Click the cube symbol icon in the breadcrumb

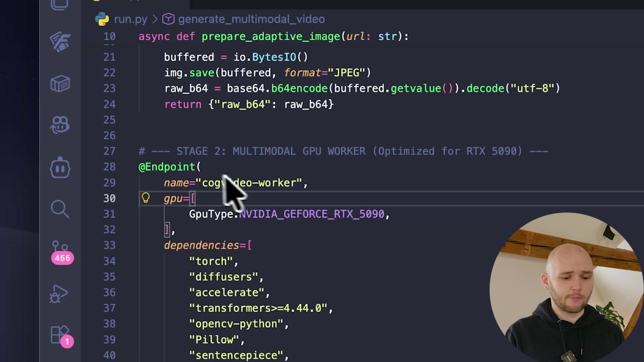[x=168, y=19]
